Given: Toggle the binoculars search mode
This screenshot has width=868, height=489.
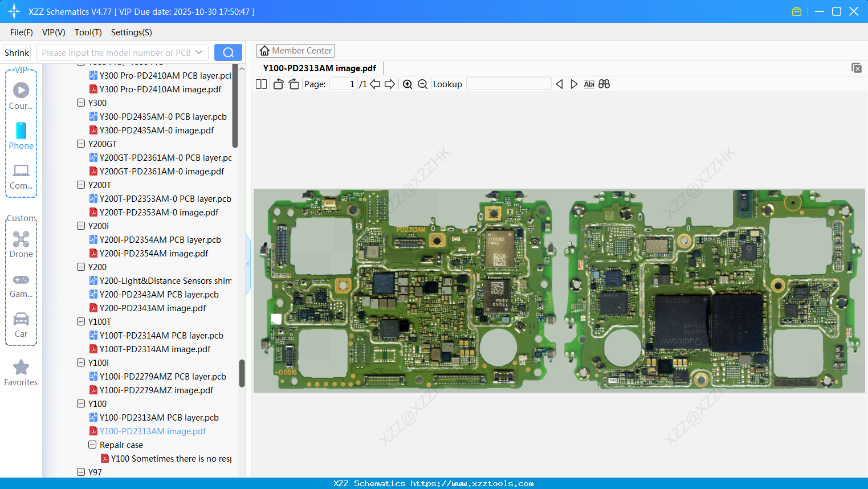Looking at the screenshot, I should (604, 84).
